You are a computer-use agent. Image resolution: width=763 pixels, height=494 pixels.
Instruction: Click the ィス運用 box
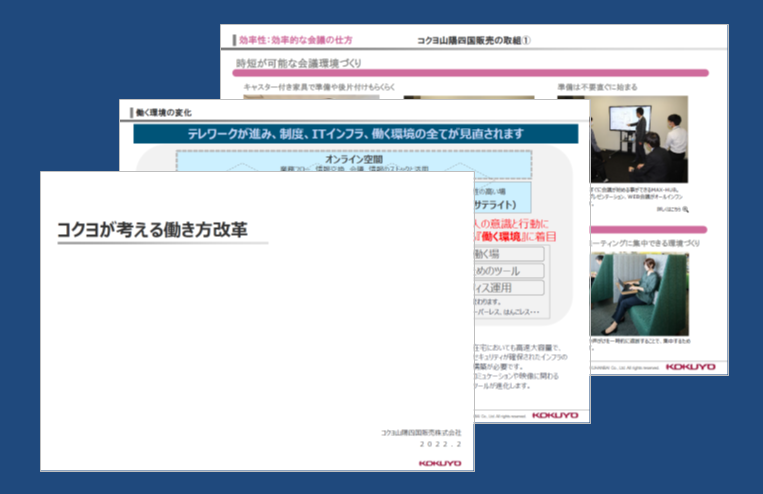(x=509, y=288)
